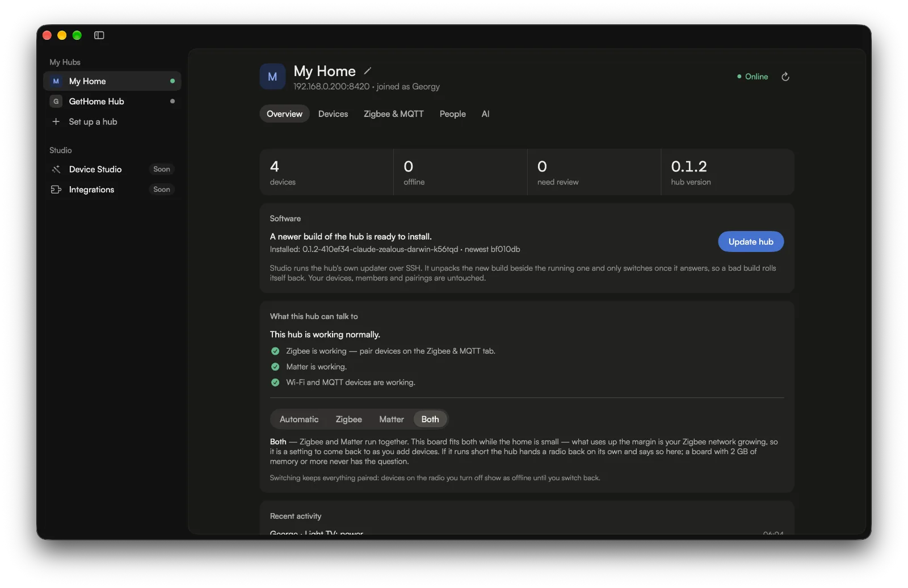Click the Recent activity heading
This screenshot has height=588, width=908.
296,516
